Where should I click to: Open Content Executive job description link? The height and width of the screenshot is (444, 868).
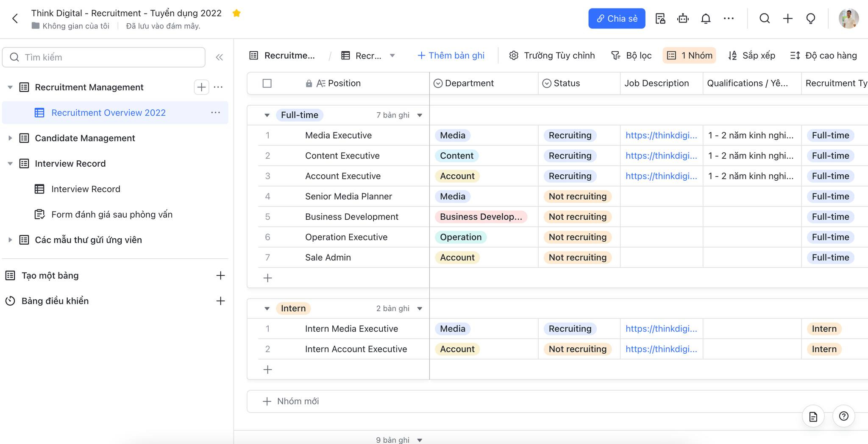pos(661,156)
